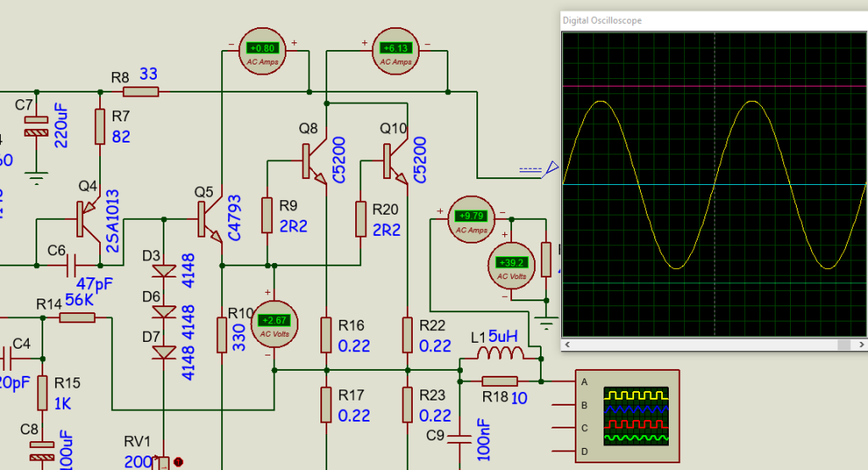Click capacitor C7 220uF
Viewport: 868px width, 470px height.
tap(36, 129)
